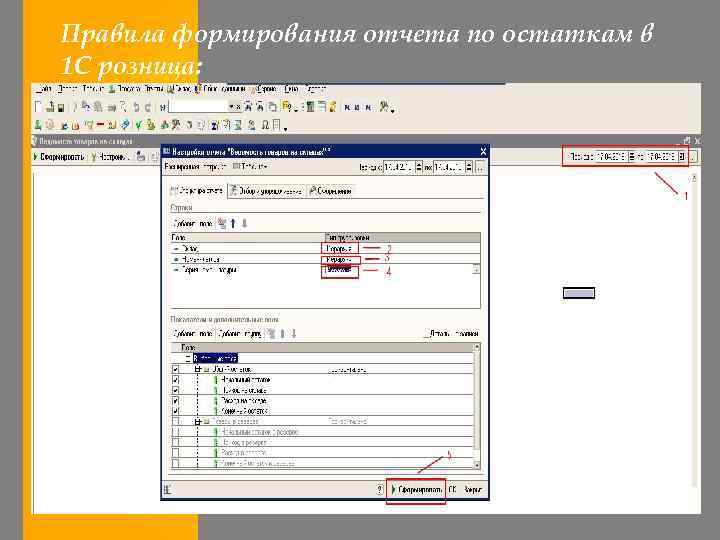Click the stepper on the dialog's period start date
This screenshot has height=540, width=720.
tap(419, 167)
